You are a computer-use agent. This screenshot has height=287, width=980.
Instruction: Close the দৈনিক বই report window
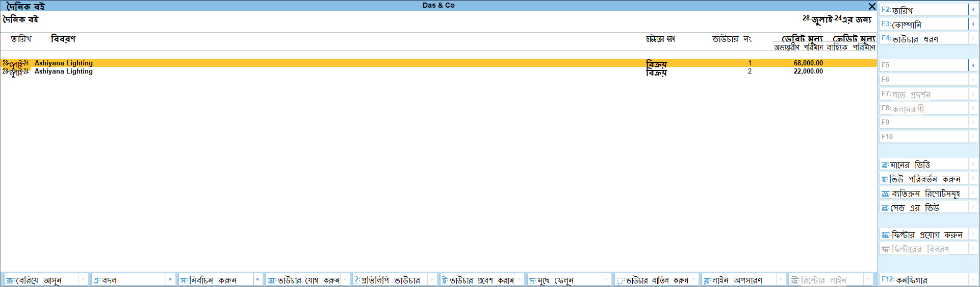tap(872, 6)
